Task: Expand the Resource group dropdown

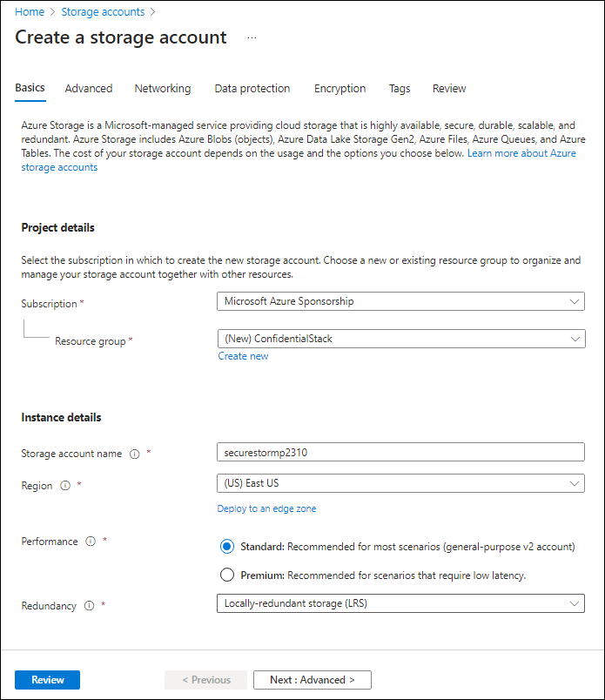Action: click(x=400, y=340)
